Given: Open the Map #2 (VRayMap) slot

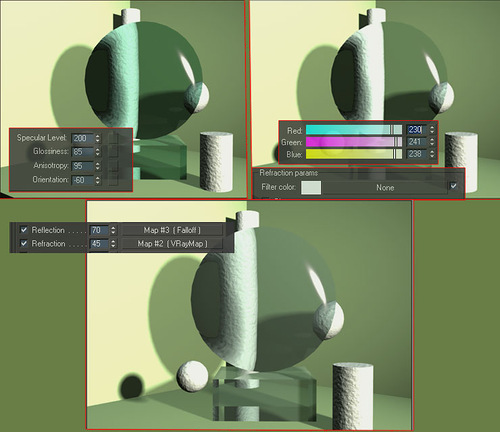Looking at the screenshot, I should tap(172, 244).
